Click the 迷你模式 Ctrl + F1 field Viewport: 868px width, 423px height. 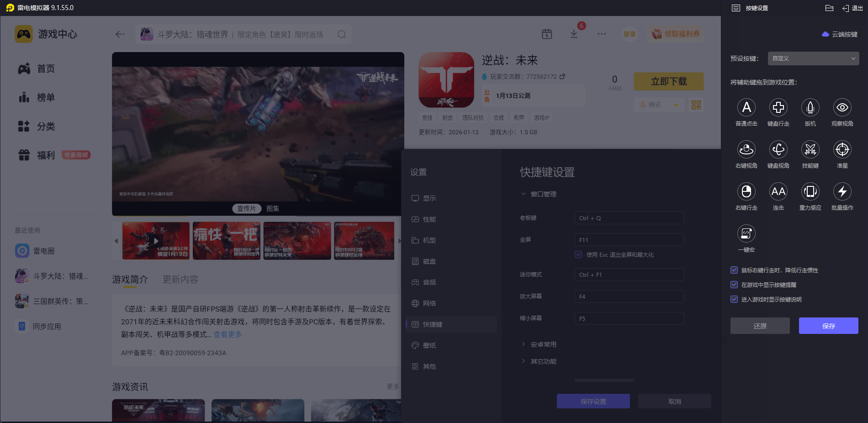click(629, 275)
